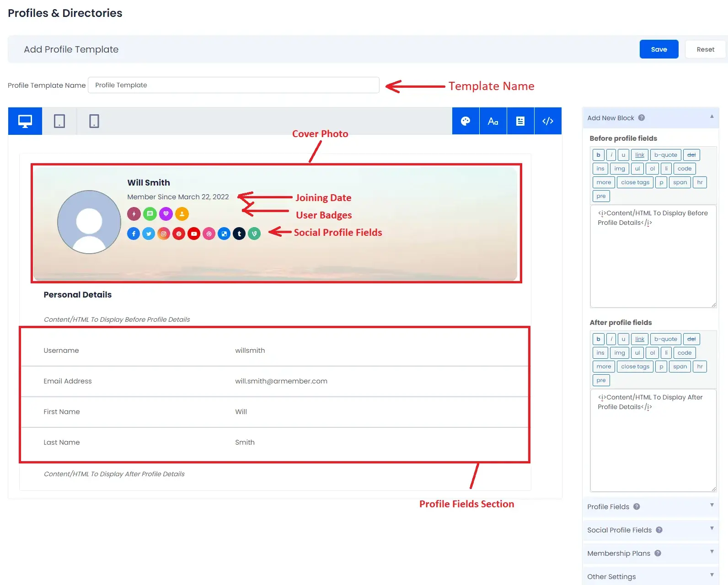Open the color palette options
Viewport: 728px width, 585px height.
coord(466,121)
